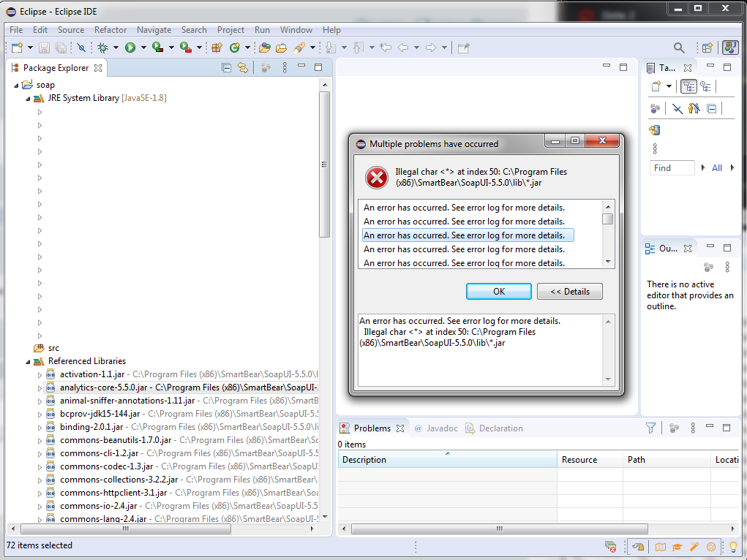Image resolution: width=747 pixels, height=560 pixels.
Task: Click the Path column header
Action: pyautogui.click(x=667, y=460)
